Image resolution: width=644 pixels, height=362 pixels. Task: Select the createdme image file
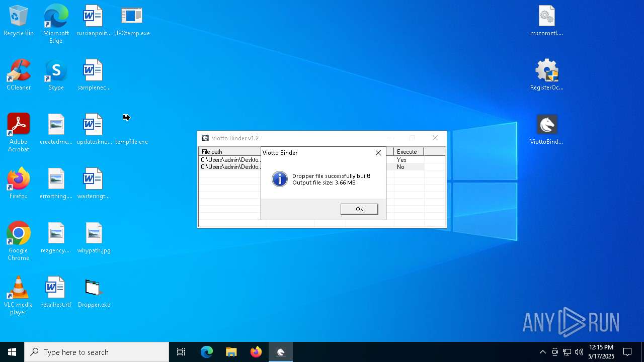pyautogui.click(x=56, y=130)
